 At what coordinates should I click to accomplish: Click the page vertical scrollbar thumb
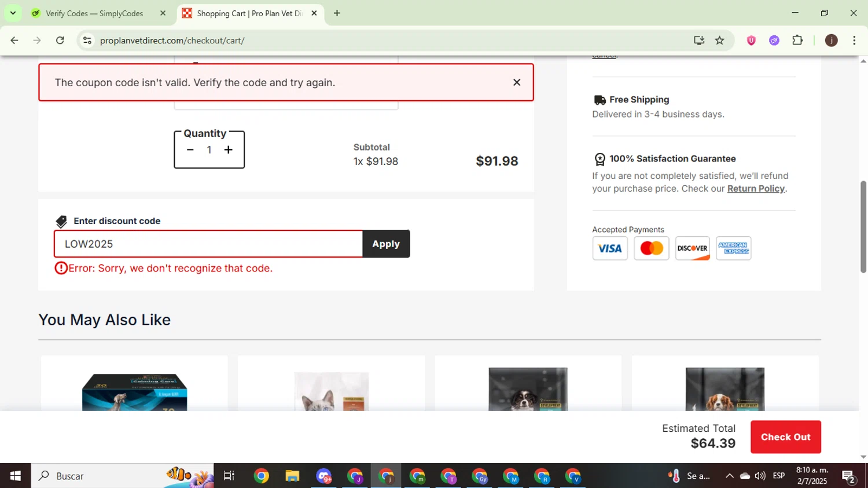(863, 226)
